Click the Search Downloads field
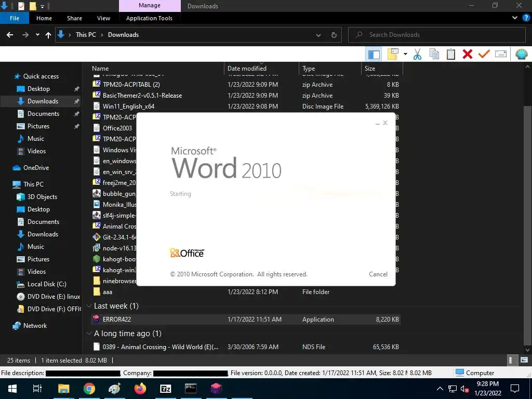Image resolution: width=532 pixels, height=399 pixels. (x=437, y=35)
